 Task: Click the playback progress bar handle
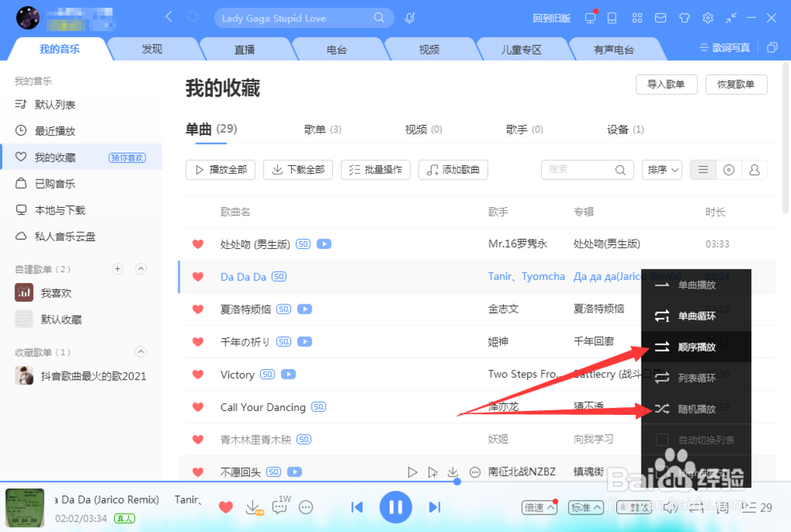click(457, 481)
